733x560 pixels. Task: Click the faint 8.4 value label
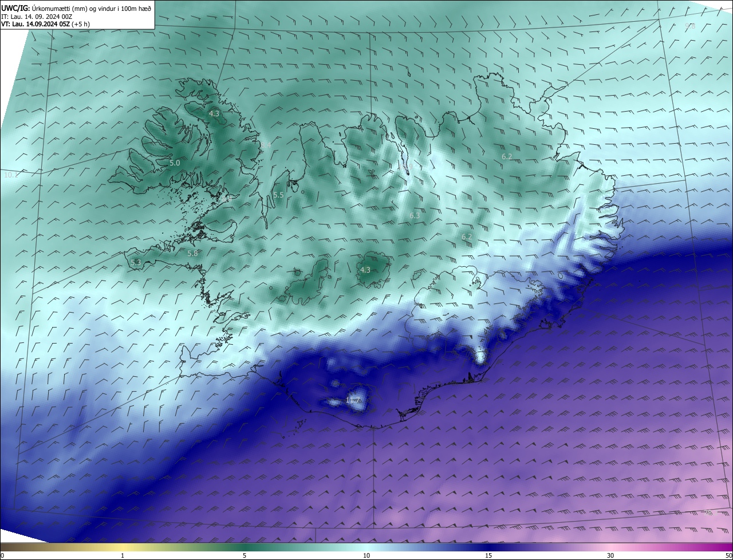[266, 146]
